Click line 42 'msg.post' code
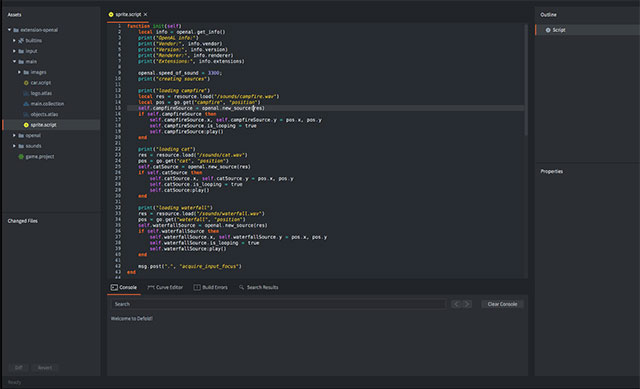This screenshot has width=640, height=389. (190, 267)
